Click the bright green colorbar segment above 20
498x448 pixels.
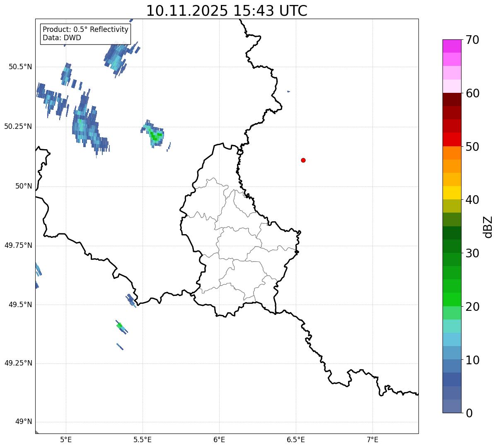pyautogui.click(x=452, y=299)
